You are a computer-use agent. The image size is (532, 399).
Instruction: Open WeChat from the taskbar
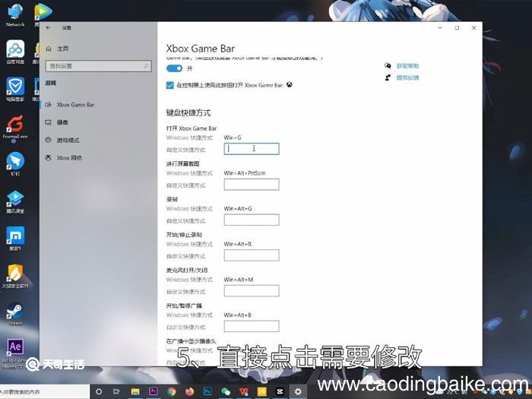[226, 391]
